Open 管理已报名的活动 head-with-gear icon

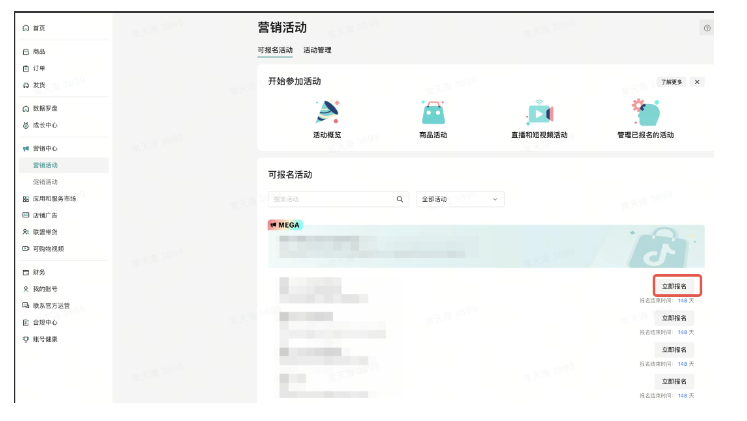pyautogui.click(x=645, y=112)
